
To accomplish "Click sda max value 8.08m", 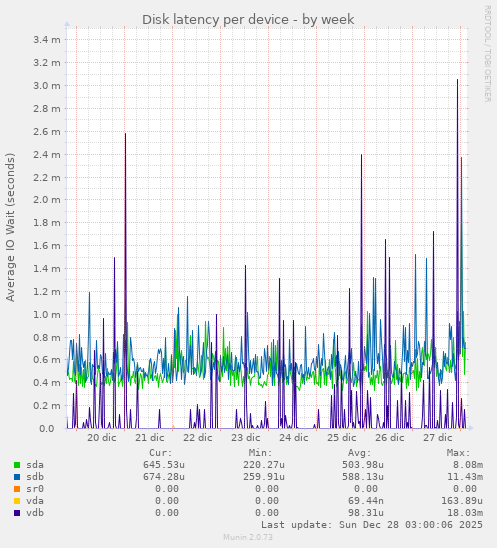I will pyautogui.click(x=468, y=465).
